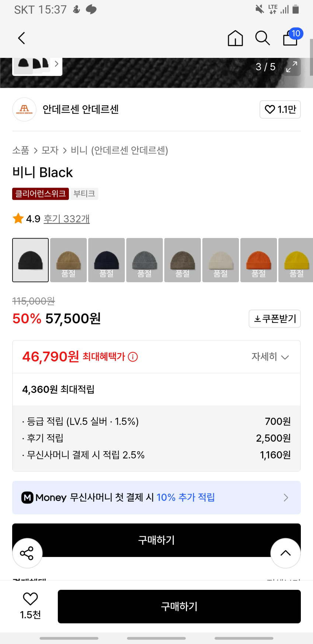
Task: Open 무신사머니 10% 추가 적립 banner
Action: [156, 497]
